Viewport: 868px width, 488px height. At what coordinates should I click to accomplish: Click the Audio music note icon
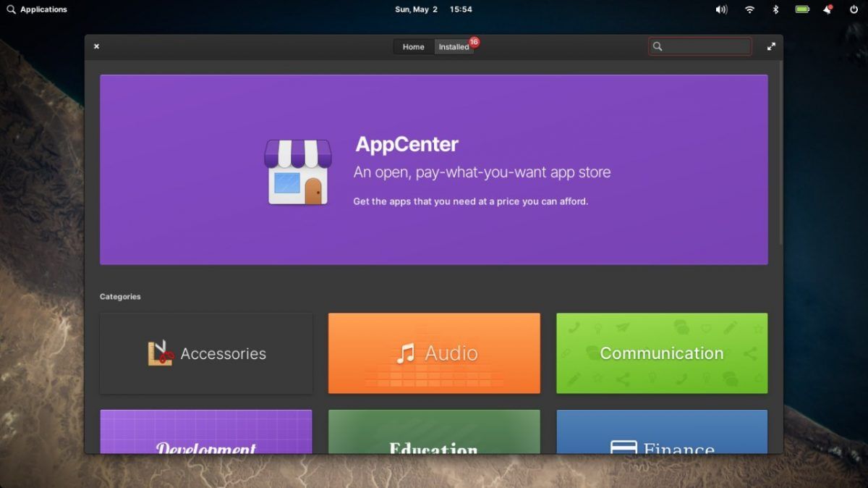pyautogui.click(x=406, y=353)
